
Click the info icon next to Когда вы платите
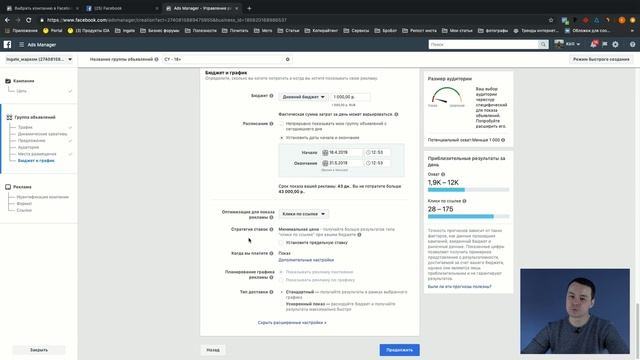click(271, 253)
